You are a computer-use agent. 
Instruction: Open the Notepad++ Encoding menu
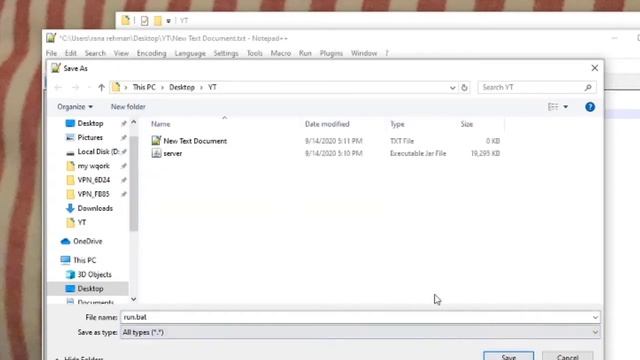point(151,53)
